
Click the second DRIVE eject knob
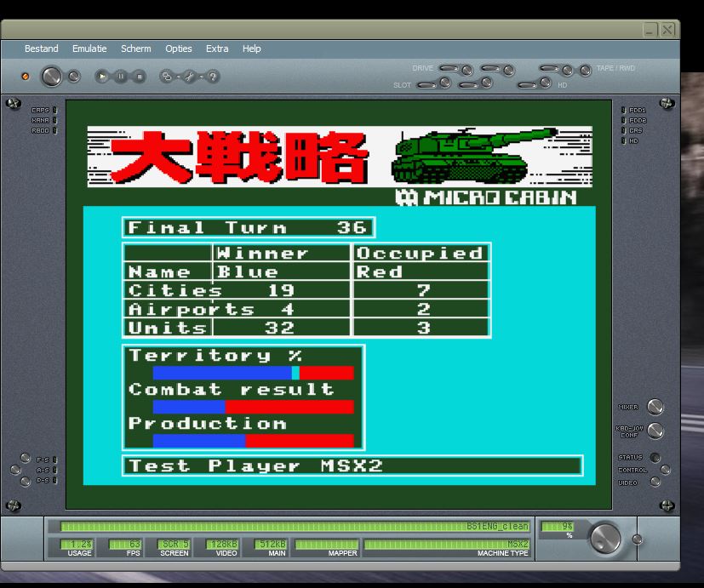click(509, 70)
